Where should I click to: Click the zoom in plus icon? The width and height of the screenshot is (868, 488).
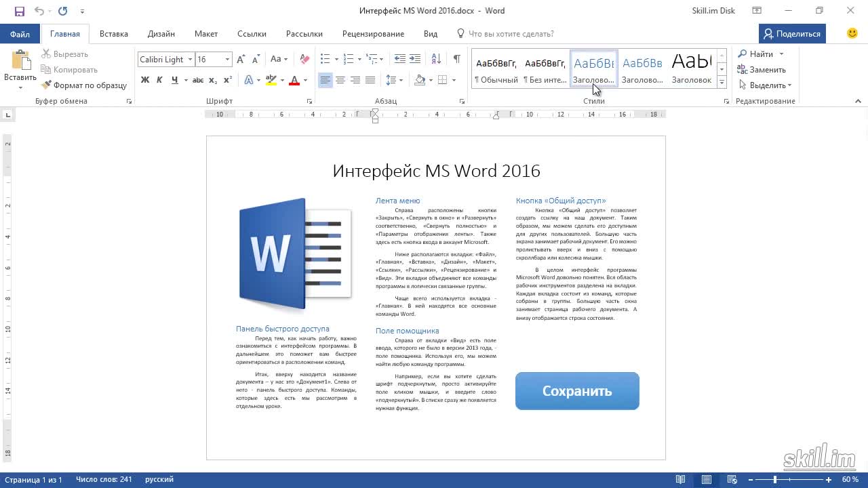coord(829,480)
